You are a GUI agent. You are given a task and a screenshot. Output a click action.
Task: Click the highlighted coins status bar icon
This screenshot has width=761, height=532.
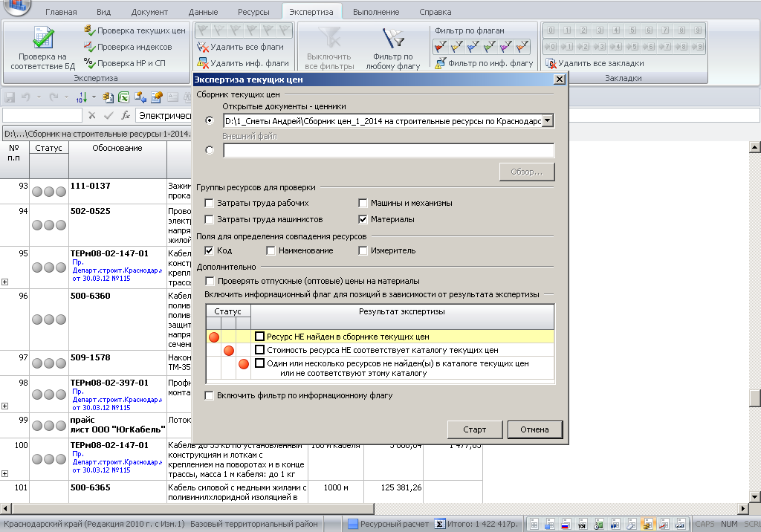pos(647,525)
